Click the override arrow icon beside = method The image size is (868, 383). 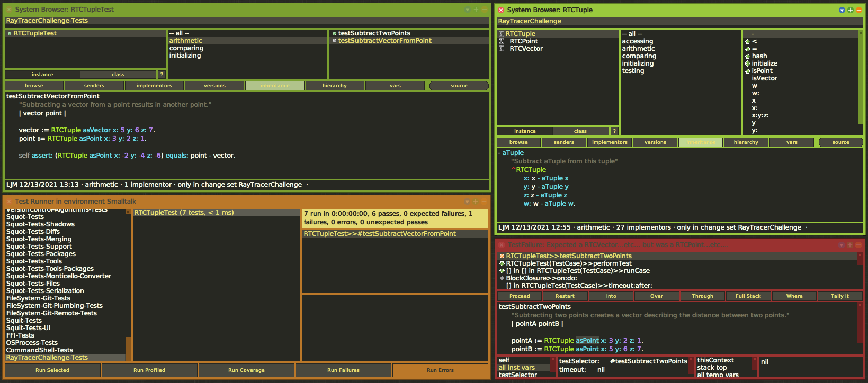point(748,49)
